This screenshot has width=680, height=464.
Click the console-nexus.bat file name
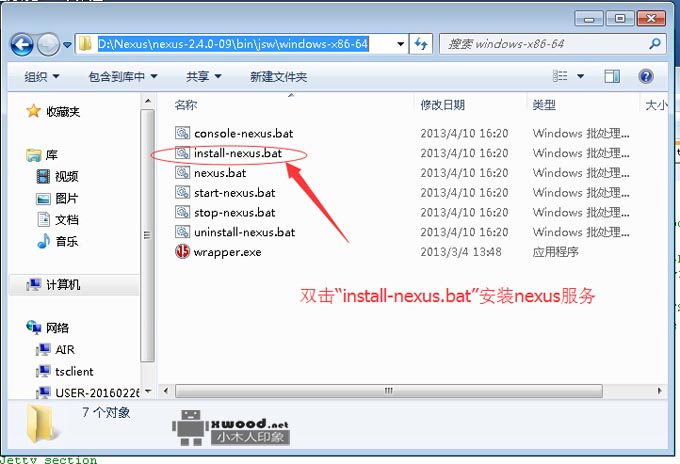point(243,133)
